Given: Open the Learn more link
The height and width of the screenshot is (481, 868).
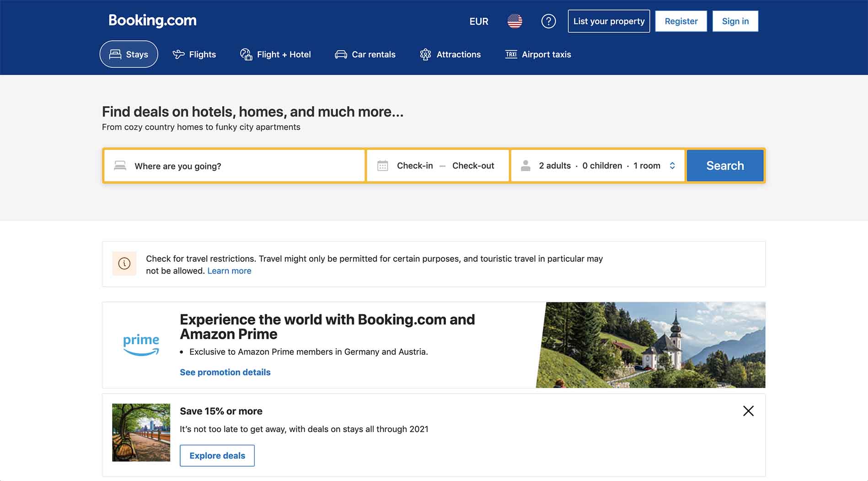Looking at the screenshot, I should 229,270.
